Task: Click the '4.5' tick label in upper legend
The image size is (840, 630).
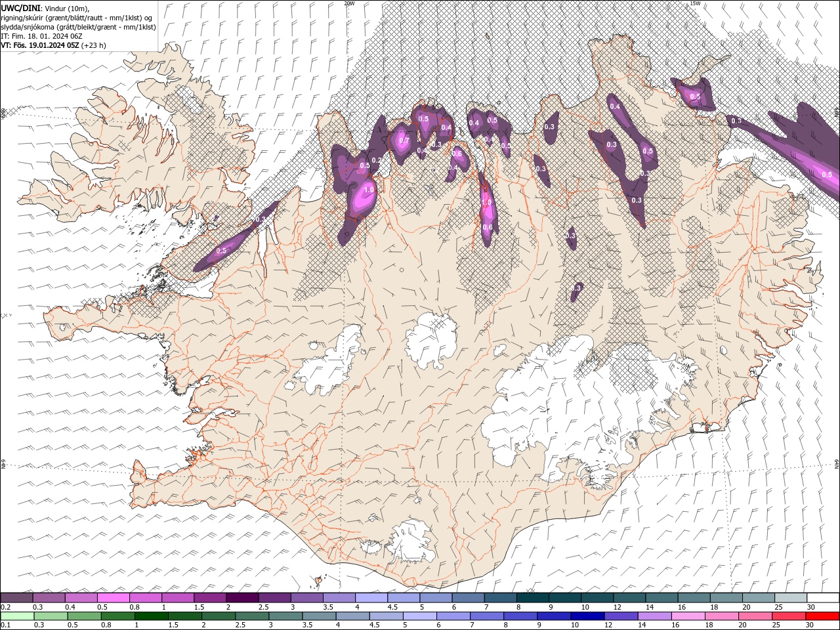Action: pyautogui.click(x=392, y=607)
